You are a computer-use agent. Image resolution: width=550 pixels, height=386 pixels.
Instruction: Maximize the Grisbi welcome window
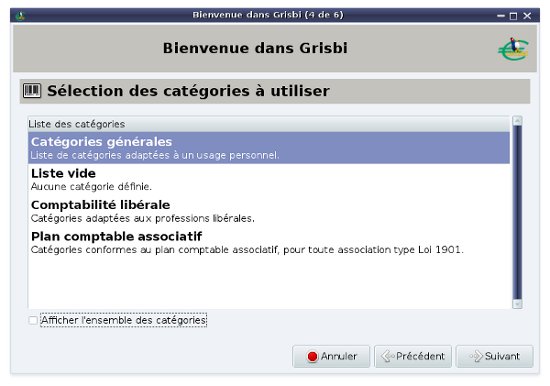513,16
